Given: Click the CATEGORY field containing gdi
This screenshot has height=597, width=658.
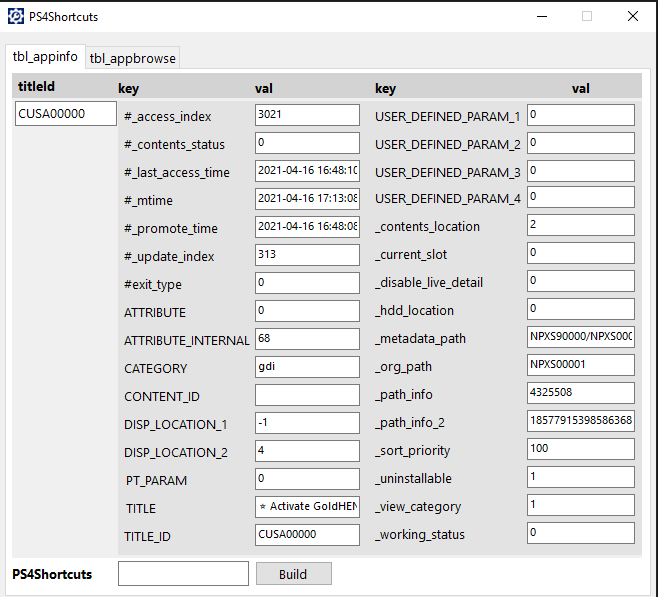Looking at the screenshot, I should tap(307, 367).
